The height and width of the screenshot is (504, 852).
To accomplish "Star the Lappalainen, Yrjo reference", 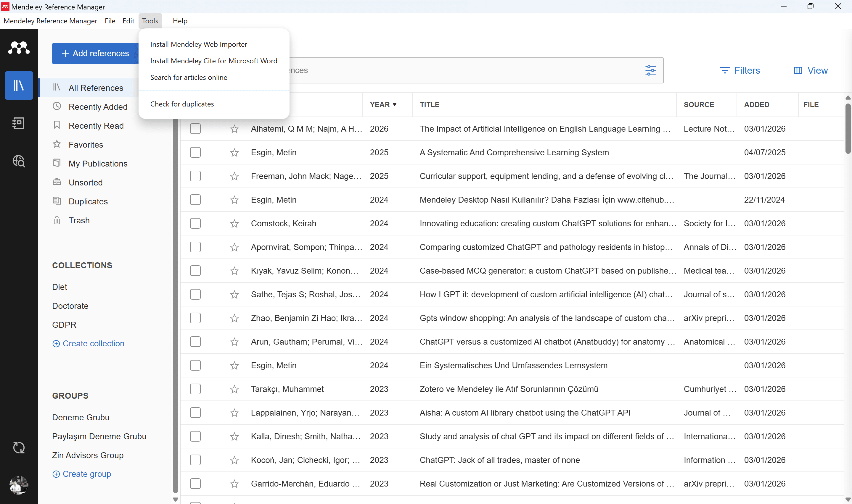I will click(x=234, y=413).
